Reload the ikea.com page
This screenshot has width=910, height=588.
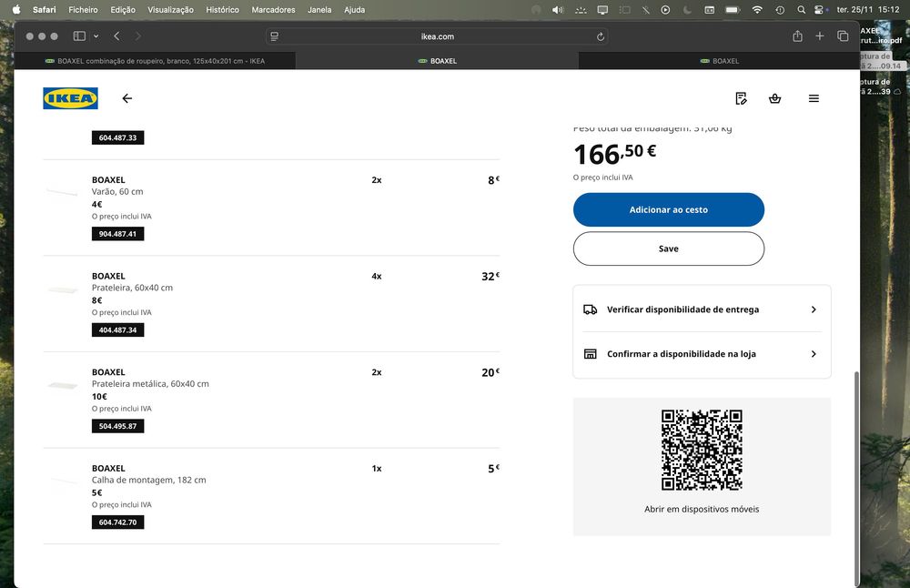click(x=601, y=36)
